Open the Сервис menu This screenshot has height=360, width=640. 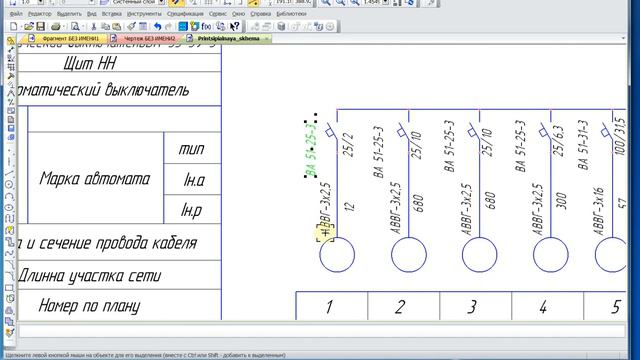coord(218,14)
